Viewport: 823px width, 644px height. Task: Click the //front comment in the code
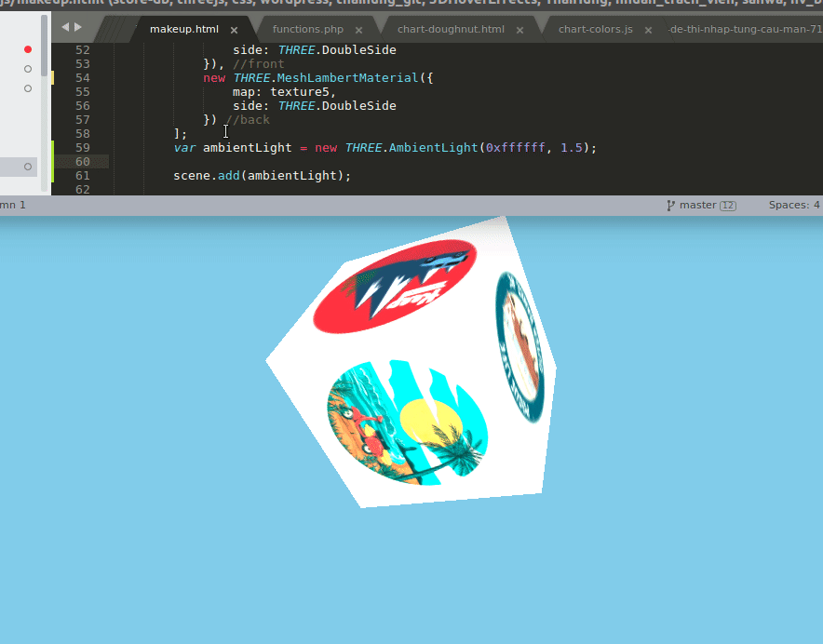pyautogui.click(x=258, y=64)
